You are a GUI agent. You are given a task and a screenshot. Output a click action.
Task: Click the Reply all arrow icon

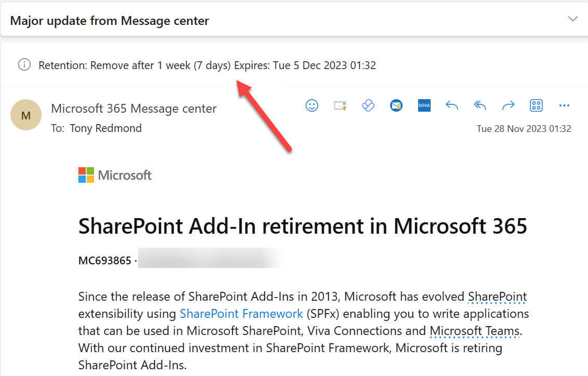tap(480, 106)
